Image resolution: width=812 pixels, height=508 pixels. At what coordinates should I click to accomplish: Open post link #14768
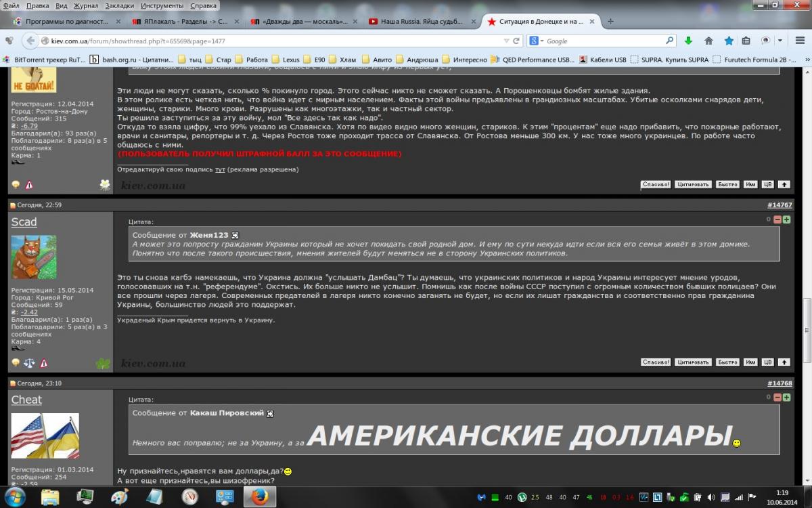780,383
